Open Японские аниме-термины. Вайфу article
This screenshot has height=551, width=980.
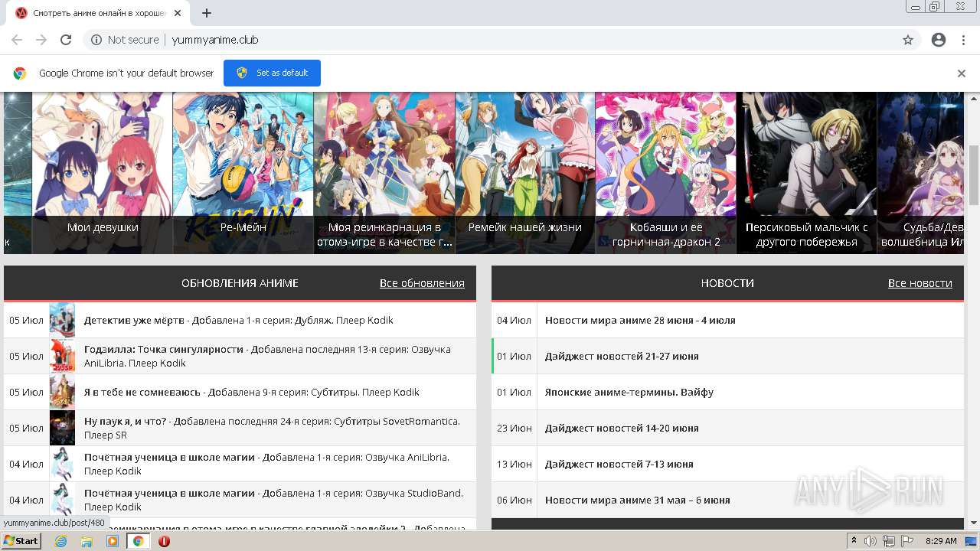pos(629,392)
